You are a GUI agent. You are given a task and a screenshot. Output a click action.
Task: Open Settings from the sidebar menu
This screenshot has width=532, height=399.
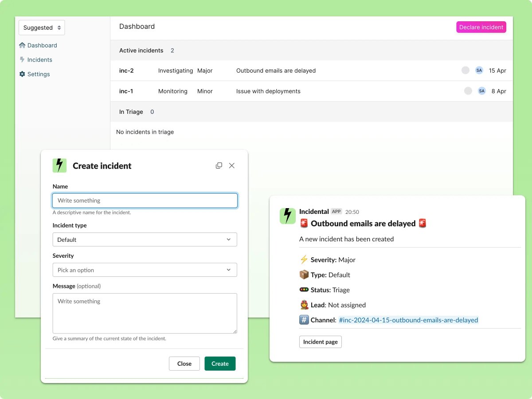38,74
